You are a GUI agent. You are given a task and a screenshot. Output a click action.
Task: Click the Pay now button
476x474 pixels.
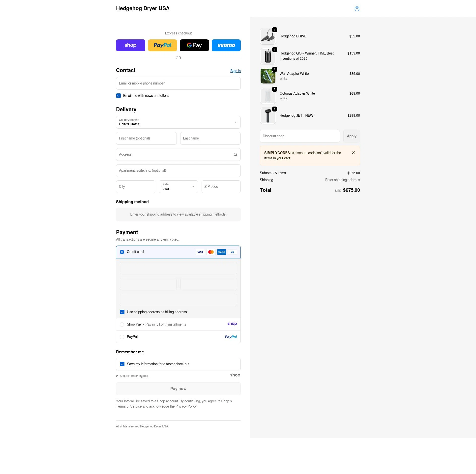[178, 389]
